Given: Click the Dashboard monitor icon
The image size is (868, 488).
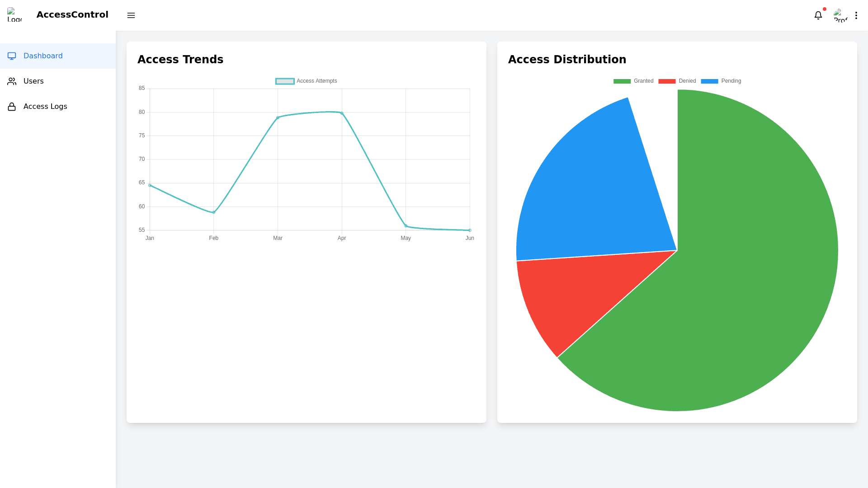Looking at the screenshot, I should click(x=12, y=56).
